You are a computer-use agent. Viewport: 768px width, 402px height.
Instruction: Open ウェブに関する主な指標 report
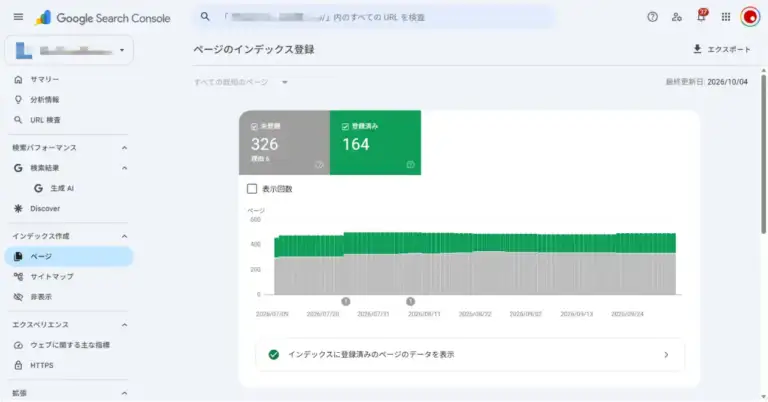click(69, 345)
